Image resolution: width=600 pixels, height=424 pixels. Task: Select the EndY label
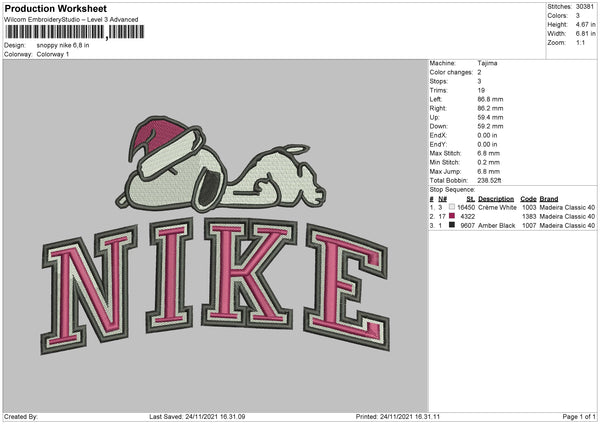(438, 144)
